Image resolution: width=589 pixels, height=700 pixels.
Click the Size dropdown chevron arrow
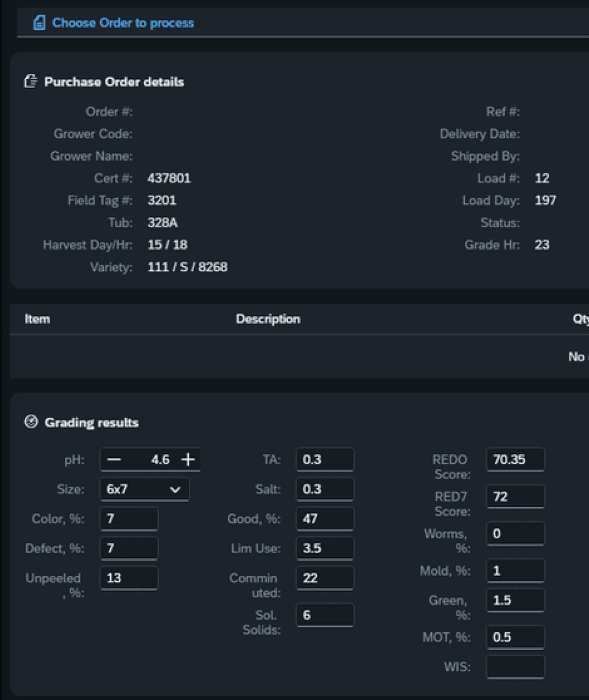pyautogui.click(x=175, y=489)
